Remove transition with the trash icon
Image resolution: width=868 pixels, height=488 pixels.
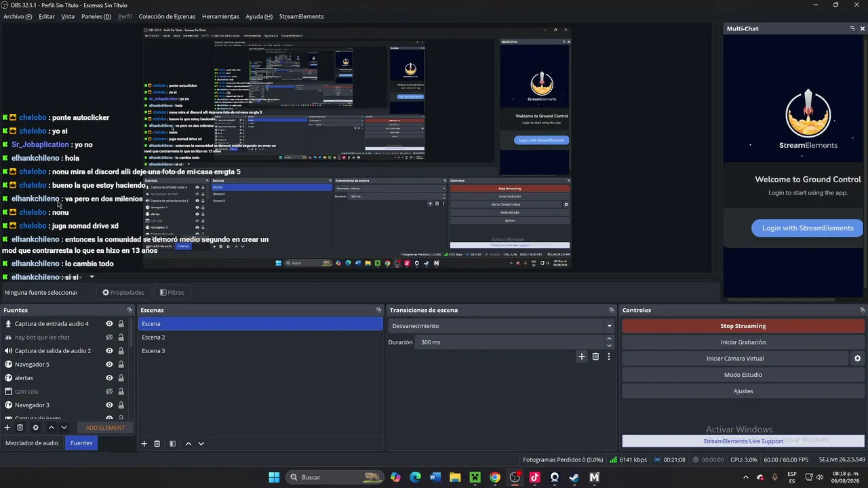(x=595, y=357)
